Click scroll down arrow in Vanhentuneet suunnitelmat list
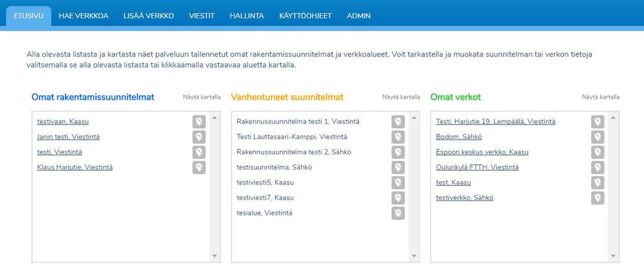Image resolution: width=644 pixels, height=267 pixels. pos(414,256)
